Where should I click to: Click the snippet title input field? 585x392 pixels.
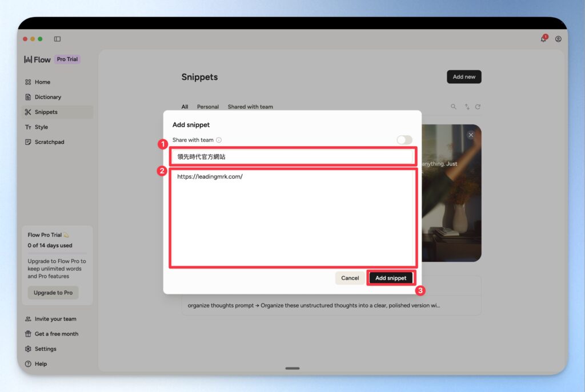pos(292,156)
